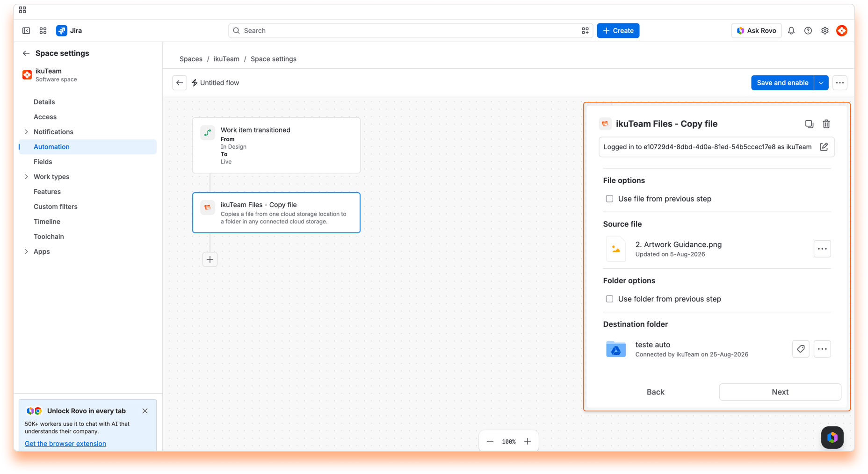The height and width of the screenshot is (474, 868).
Task: Zoom out the flow canvas
Action: point(490,441)
